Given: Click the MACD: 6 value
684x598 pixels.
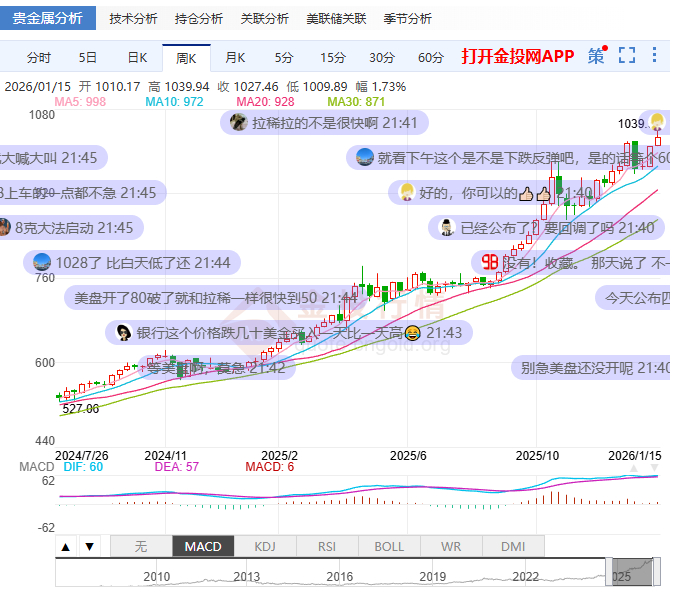Looking at the screenshot, I should (270, 467).
